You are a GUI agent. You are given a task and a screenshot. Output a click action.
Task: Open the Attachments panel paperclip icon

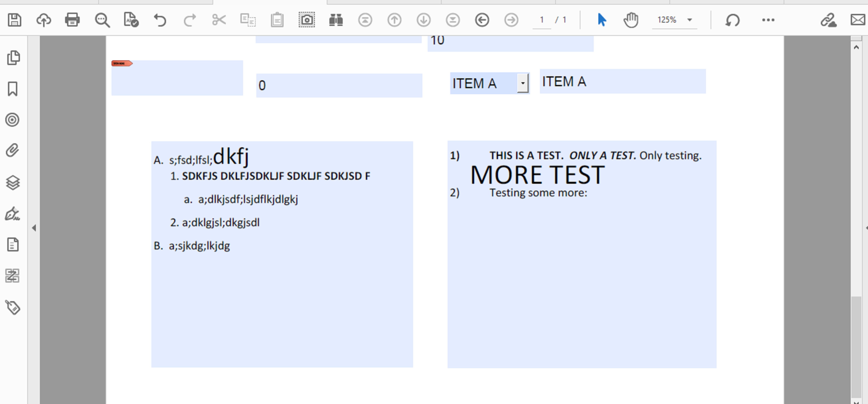pos(12,150)
